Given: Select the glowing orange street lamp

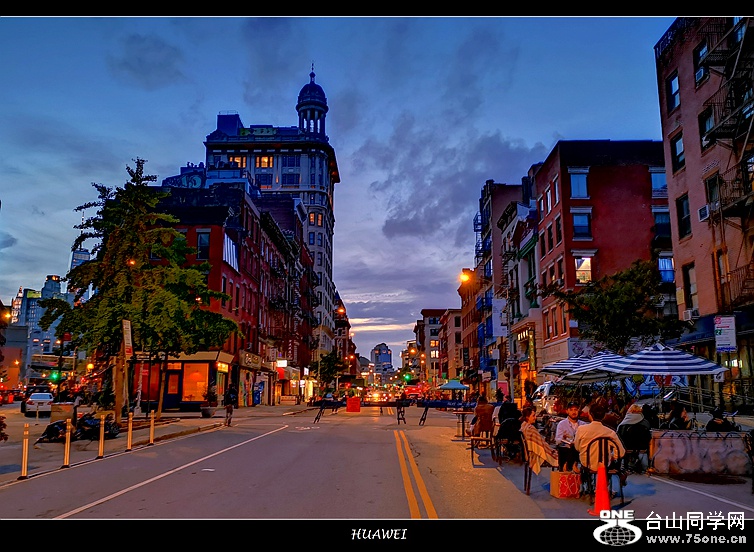Looking at the screenshot, I should tap(466, 276).
